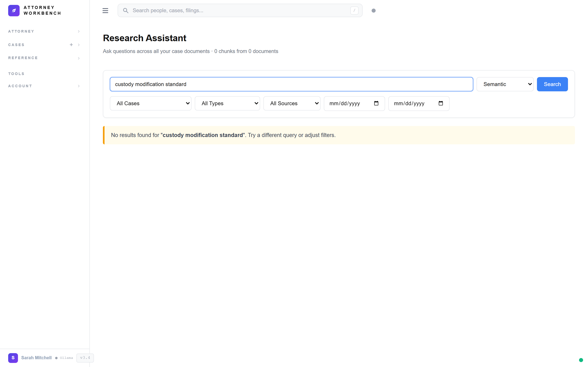Click the status dot beside the search bar
The height and width of the screenshot is (367, 588).
373,10
